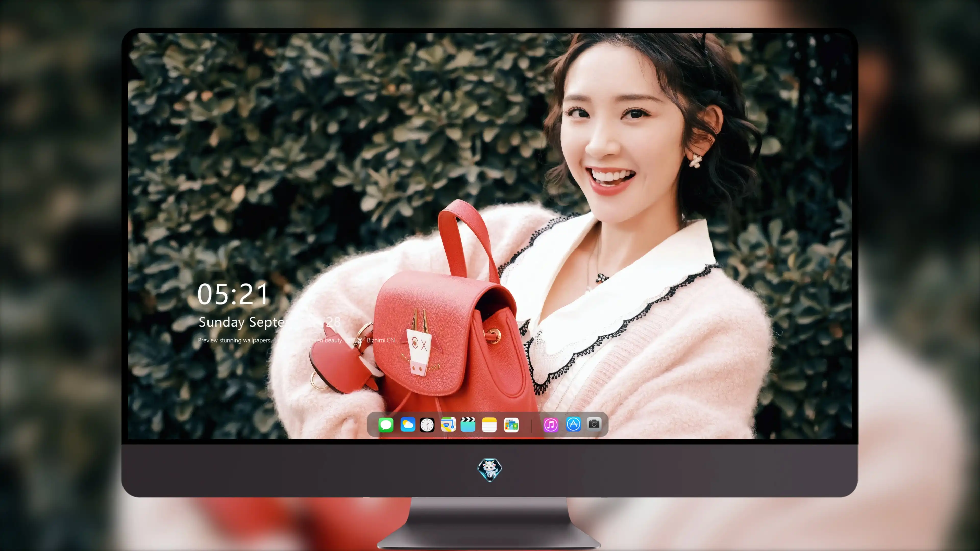Open the App Store icon in the dock
980x551 pixels.
pos(573,424)
